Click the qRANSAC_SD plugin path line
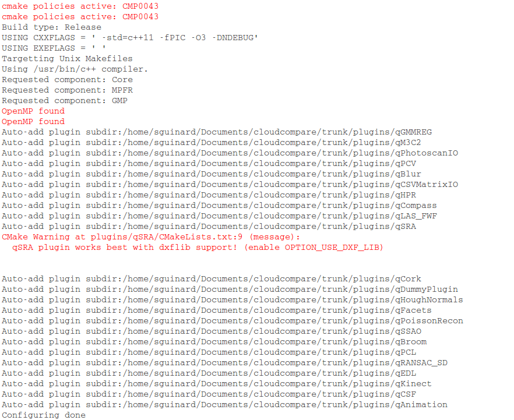The height and width of the screenshot is (420, 514). [x=224, y=363]
